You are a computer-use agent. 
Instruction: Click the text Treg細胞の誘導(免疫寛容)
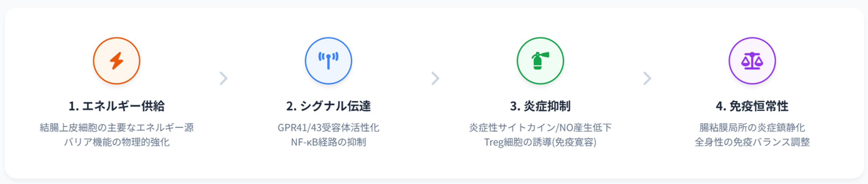(540, 142)
